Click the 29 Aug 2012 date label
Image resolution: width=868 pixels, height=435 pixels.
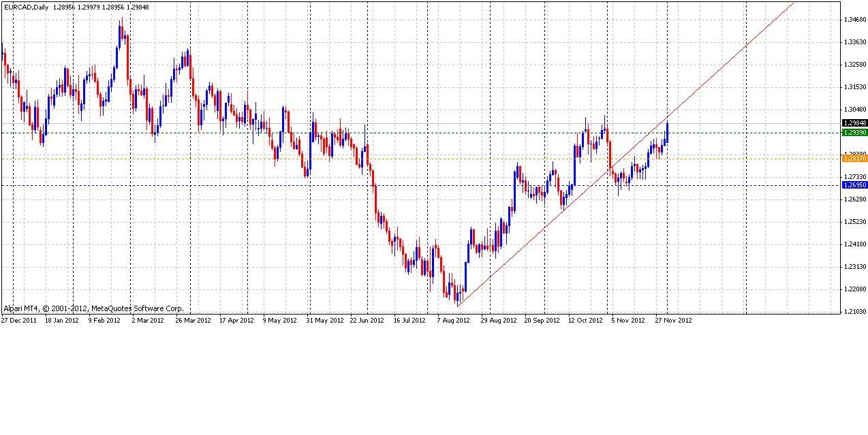pyautogui.click(x=498, y=320)
